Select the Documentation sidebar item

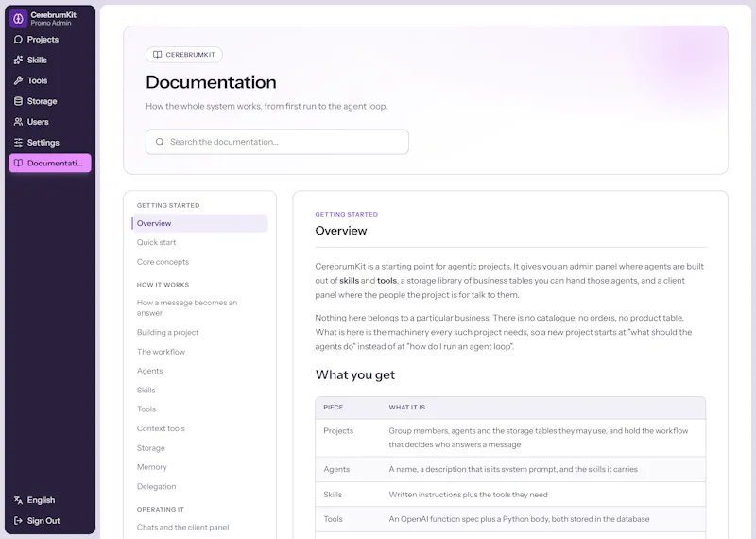[50, 163]
